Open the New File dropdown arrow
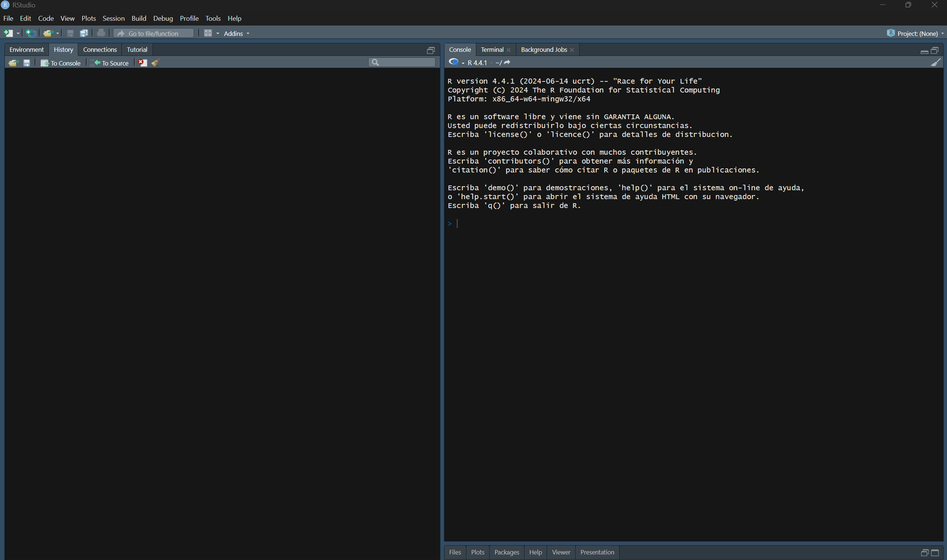The width and height of the screenshot is (947, 560). tap(18, 34)
